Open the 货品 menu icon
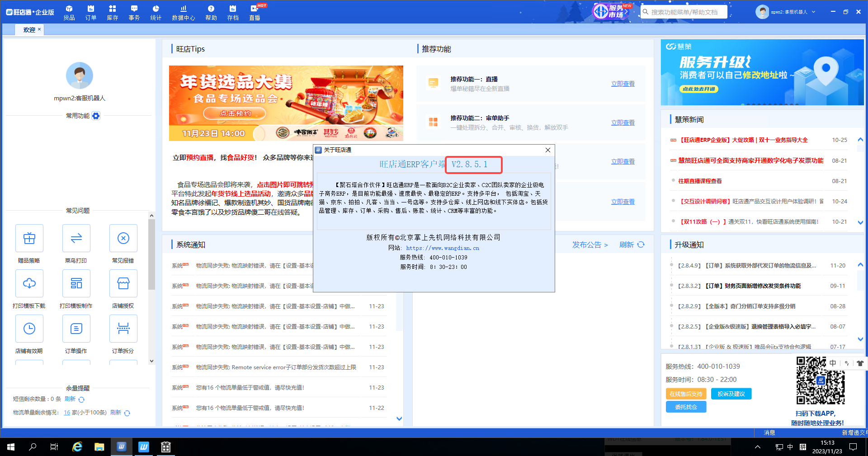The image size is (868, 456). [69, 12]
